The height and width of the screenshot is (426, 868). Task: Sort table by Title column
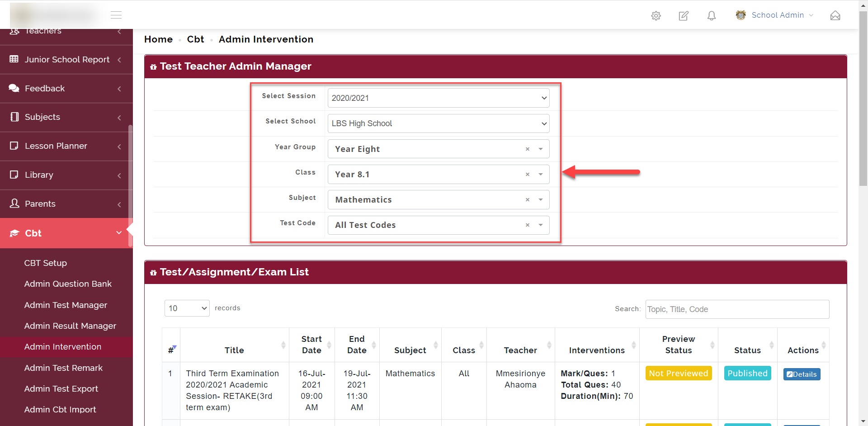click(x=234, y=345)
